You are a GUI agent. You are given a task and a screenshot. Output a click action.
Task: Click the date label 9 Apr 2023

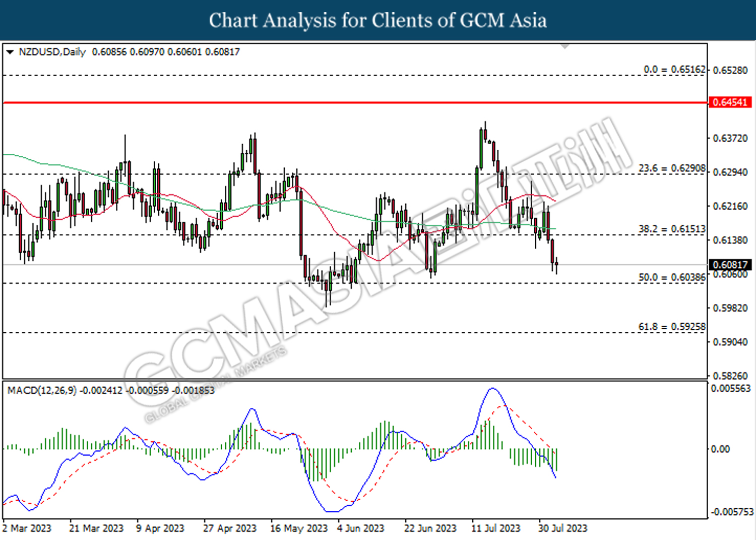click(160, 528)
